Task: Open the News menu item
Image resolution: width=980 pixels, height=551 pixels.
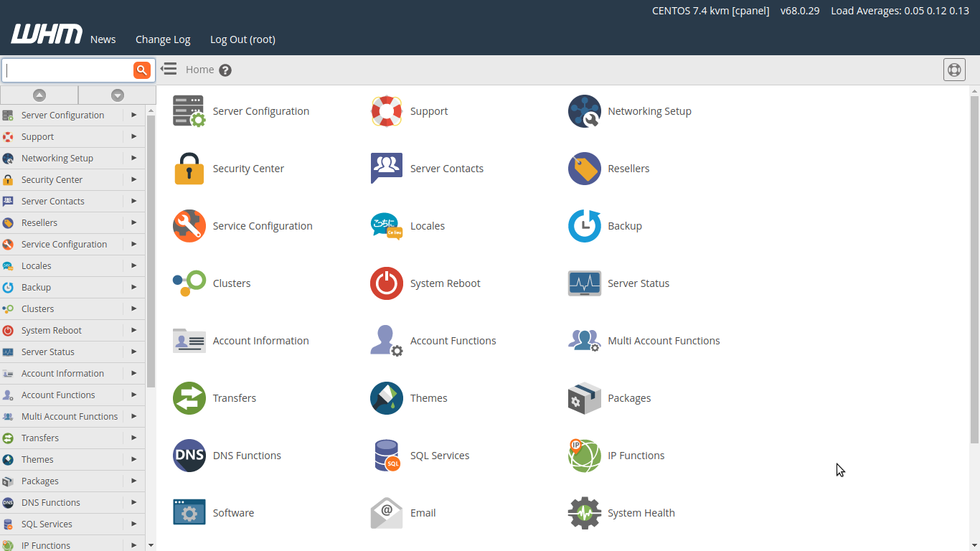Action: pyautogui.click(x=103, y=39)
